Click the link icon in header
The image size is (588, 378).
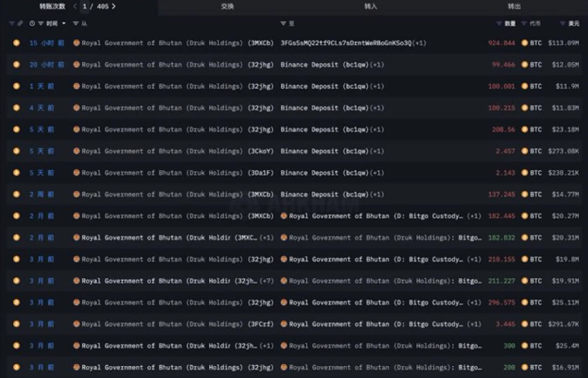pyautogui.click(x=20, y=23)
